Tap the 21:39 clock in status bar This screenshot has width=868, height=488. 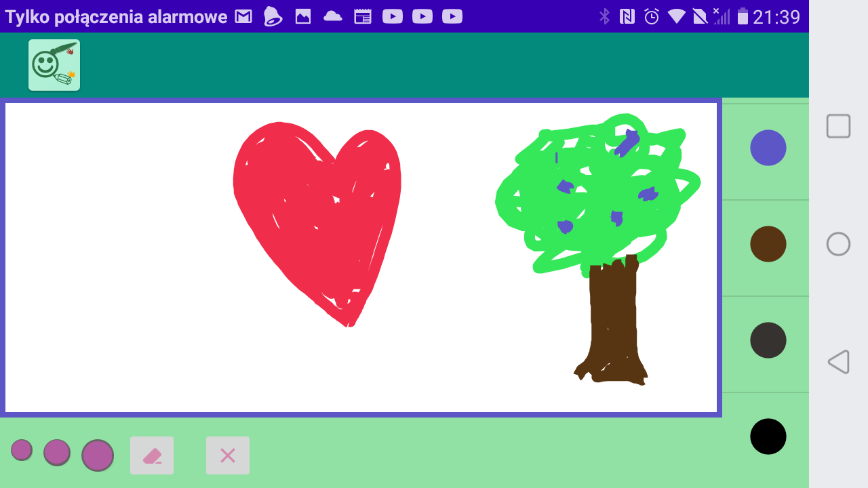point(776,16)
